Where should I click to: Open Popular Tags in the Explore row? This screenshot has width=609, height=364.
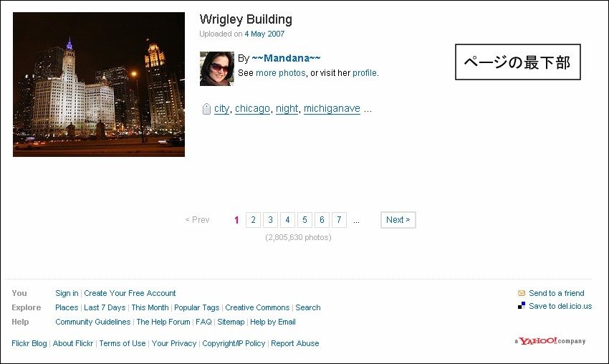[197, 307]
